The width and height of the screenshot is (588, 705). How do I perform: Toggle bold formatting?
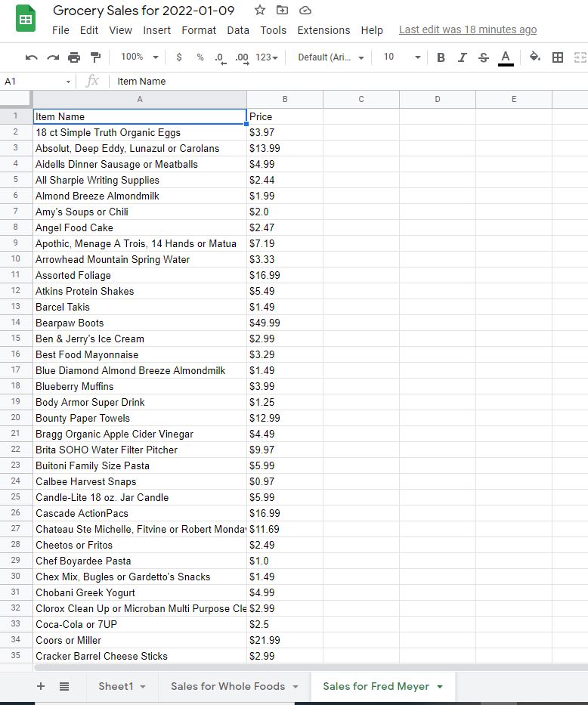[441, 57]
